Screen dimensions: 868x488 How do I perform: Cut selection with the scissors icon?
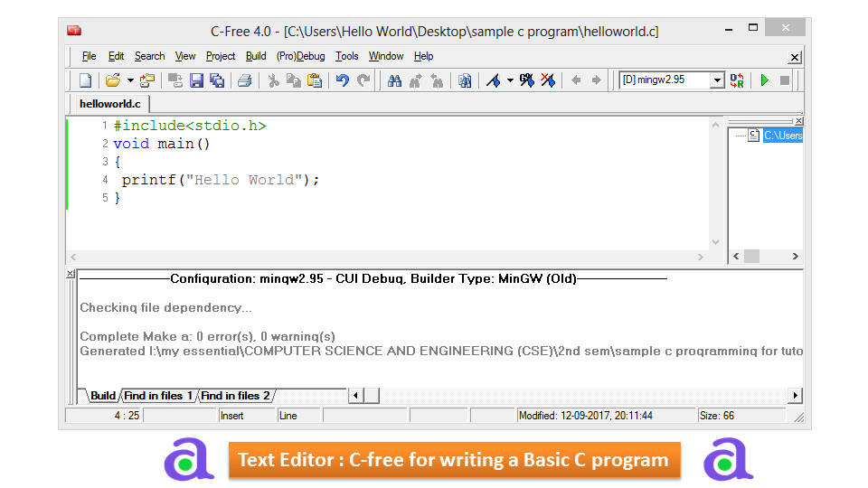pos(273,80)
